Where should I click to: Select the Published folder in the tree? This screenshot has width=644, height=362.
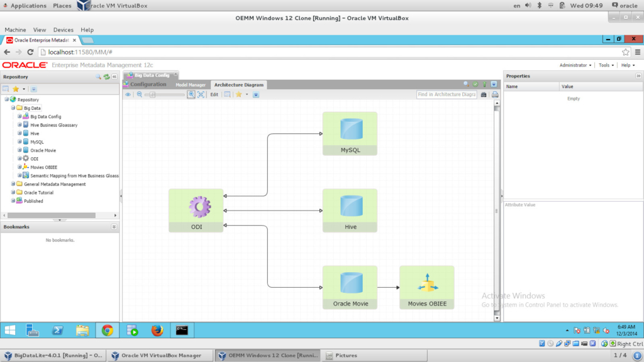33,201
